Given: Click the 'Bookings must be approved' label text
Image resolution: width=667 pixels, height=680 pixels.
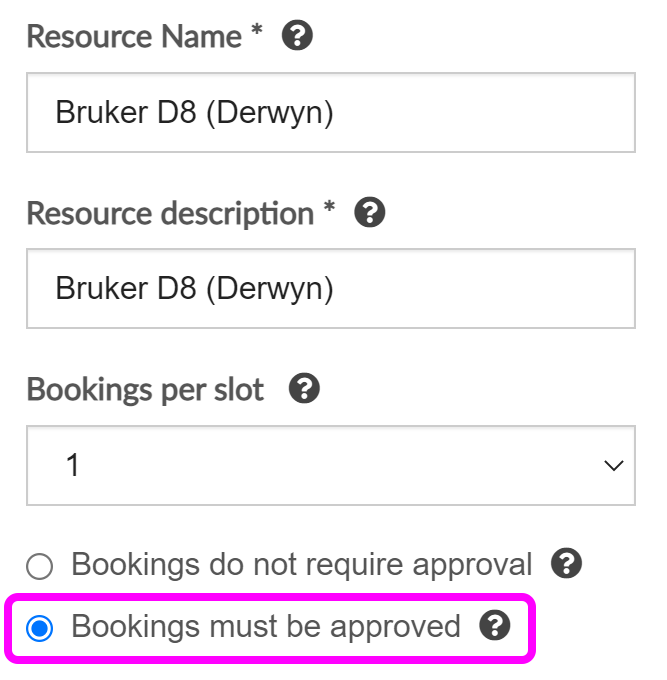Looking at the screenshot, I should coord(266,627).
